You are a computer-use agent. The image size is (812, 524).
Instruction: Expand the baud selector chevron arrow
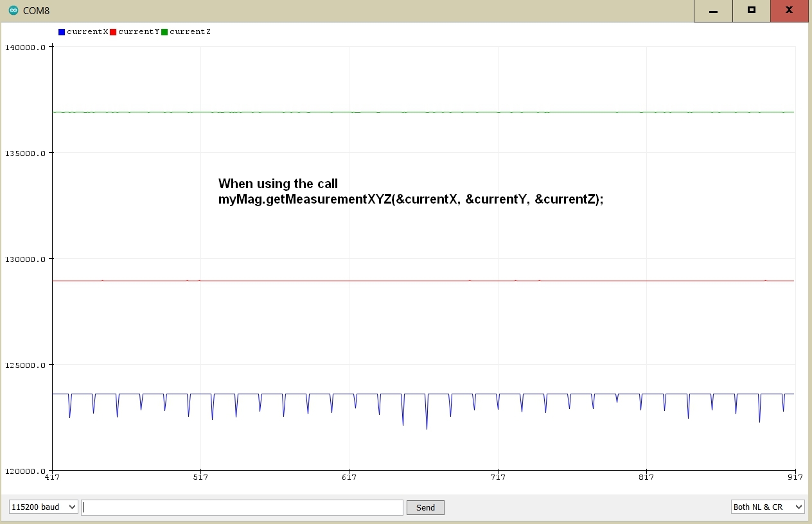[x=72, y=507]
